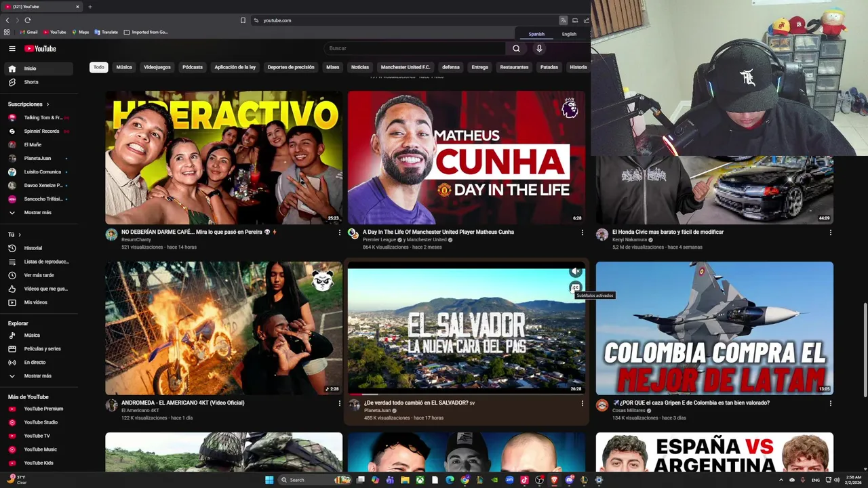868x488 pixels.
Task: Open options menu for Matheus Cunha video
Action: click(x=582, y=232)
